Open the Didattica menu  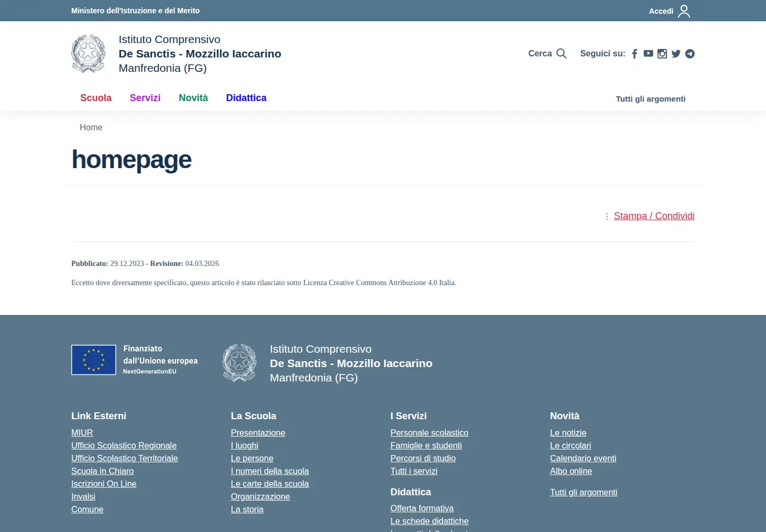[246, 98]
